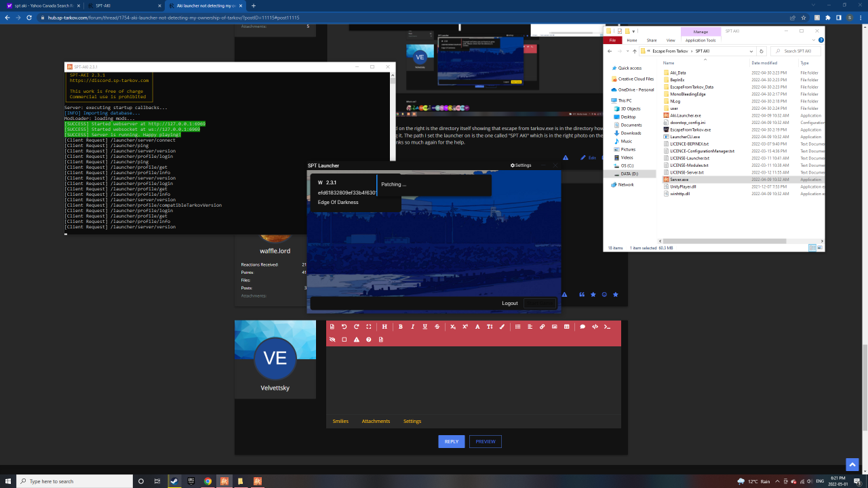This screenshot has width=868, height=488.
Task: Insert a list in the editor
Action: point(517,327)
